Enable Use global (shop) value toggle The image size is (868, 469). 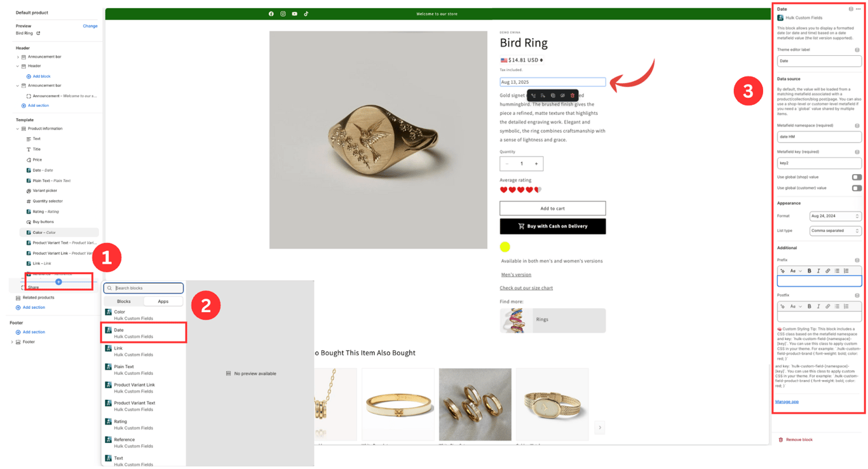857,177
